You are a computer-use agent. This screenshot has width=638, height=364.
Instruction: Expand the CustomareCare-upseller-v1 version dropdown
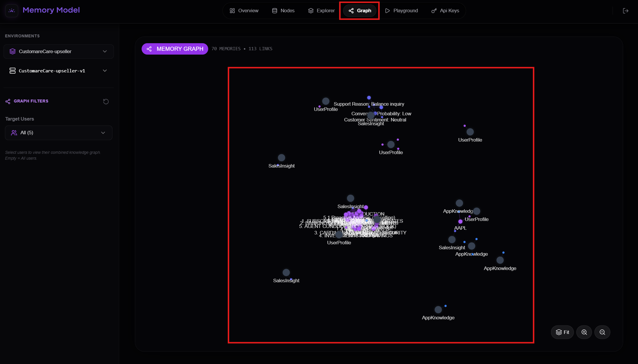point(58,71)
